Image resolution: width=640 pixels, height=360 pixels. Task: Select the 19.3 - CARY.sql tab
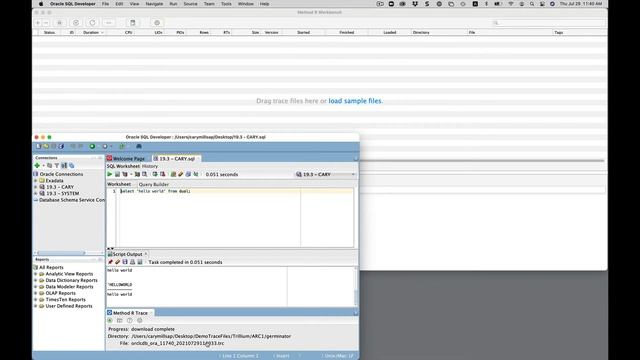click(x=176, y=158)
